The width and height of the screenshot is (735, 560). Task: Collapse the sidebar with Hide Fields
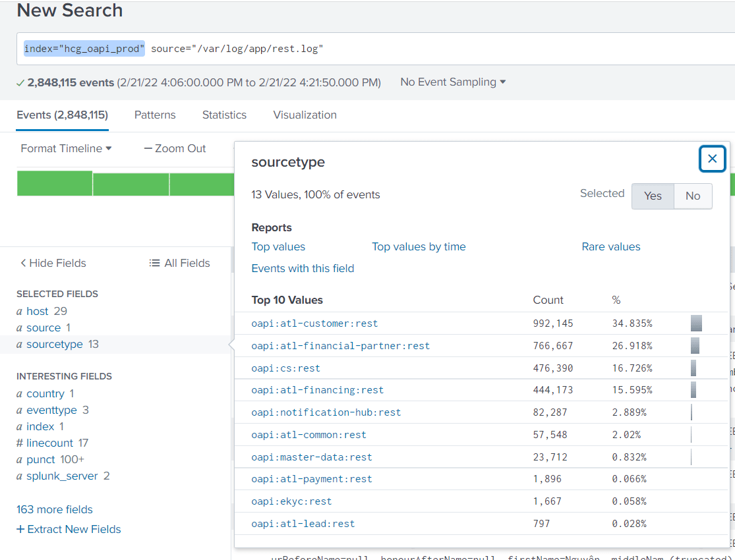[x=52, y=263]
